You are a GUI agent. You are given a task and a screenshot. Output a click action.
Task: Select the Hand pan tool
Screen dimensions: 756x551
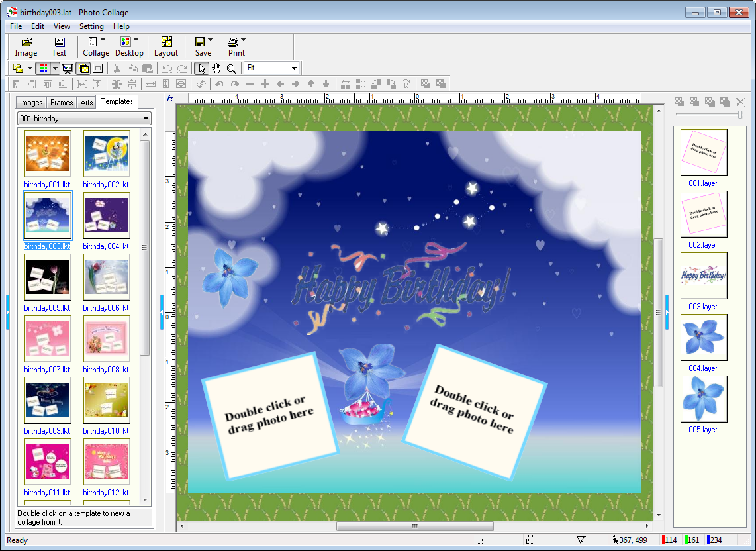click(x=216, y=68)
